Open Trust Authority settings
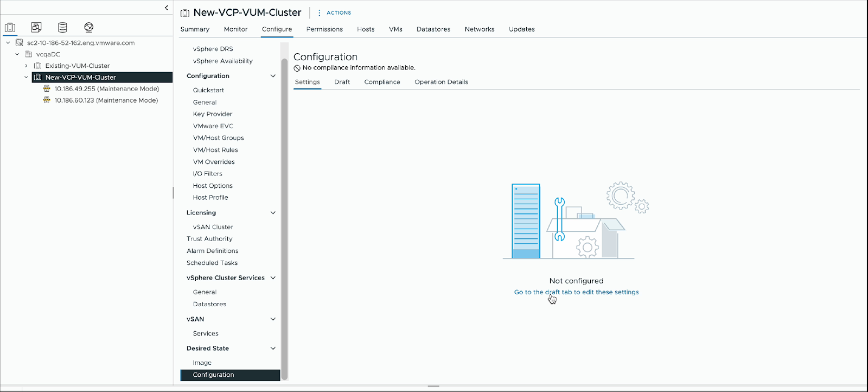 pos(209,239)
